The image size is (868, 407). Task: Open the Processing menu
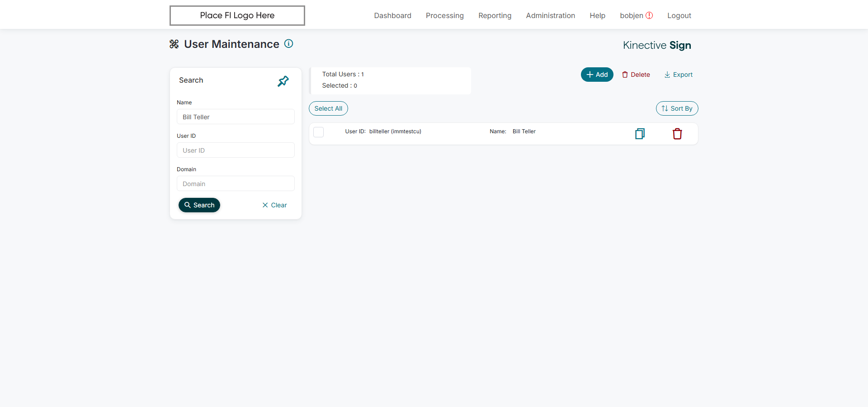(445, 15)
